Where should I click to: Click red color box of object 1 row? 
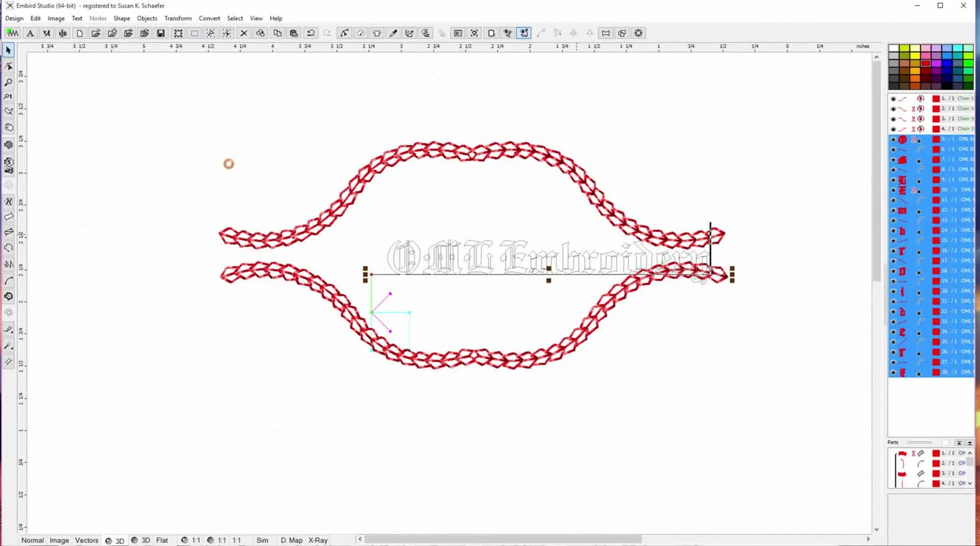(936, 99)
